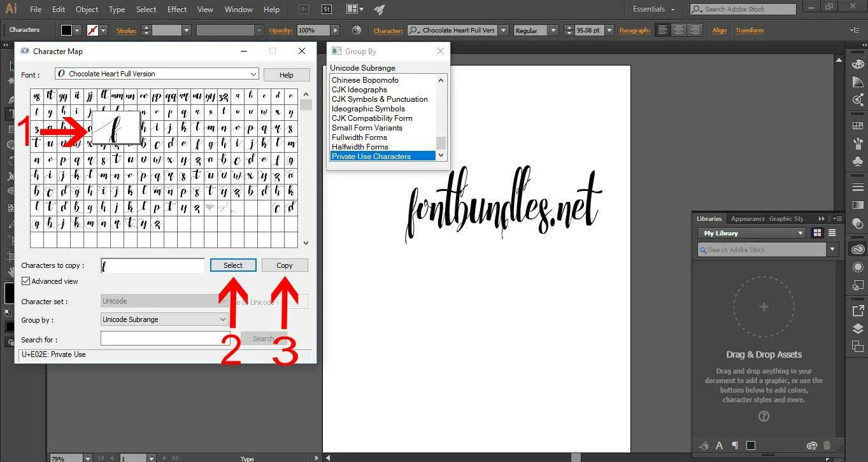Open the Type menu

point(117,10)
